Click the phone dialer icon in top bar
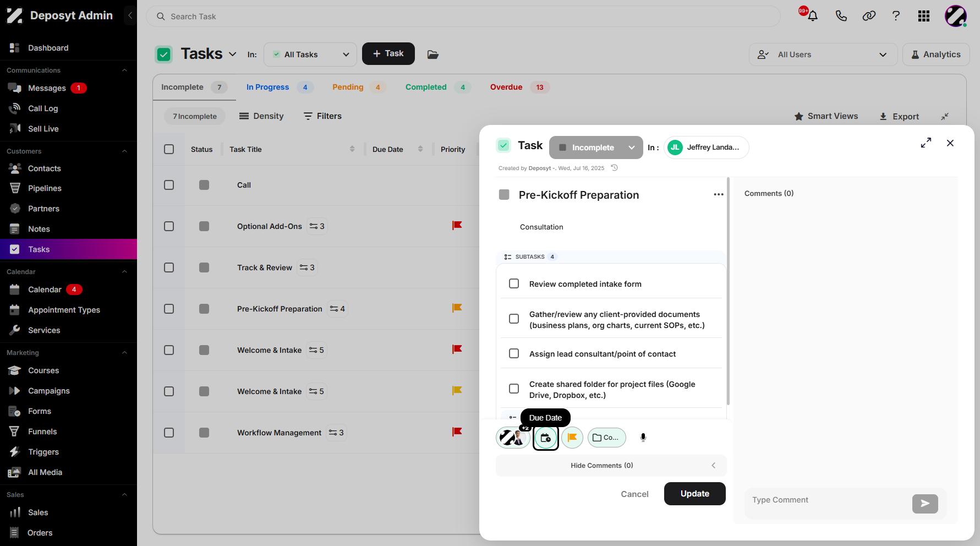Viewport: 980px width, 546px height. point(841,16)
